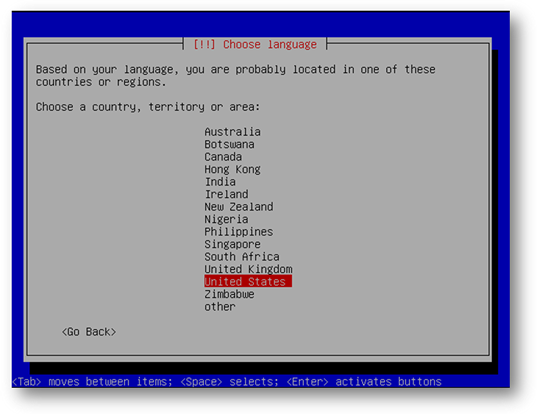Select India in the country list
The height and width of the screenshot is (414, 537).
[x=220, y=182]
